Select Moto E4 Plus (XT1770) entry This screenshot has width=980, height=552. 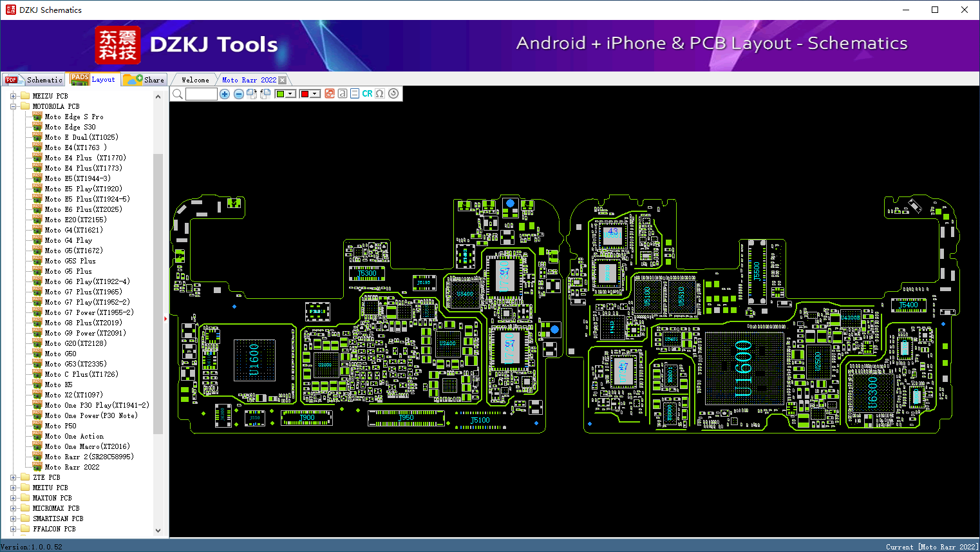point(86,158)
